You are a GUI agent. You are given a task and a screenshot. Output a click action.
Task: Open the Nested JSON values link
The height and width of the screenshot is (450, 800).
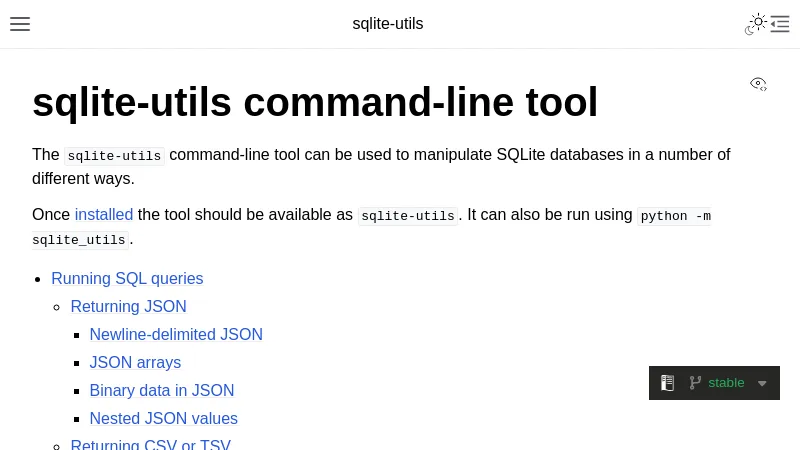point(164,419)
